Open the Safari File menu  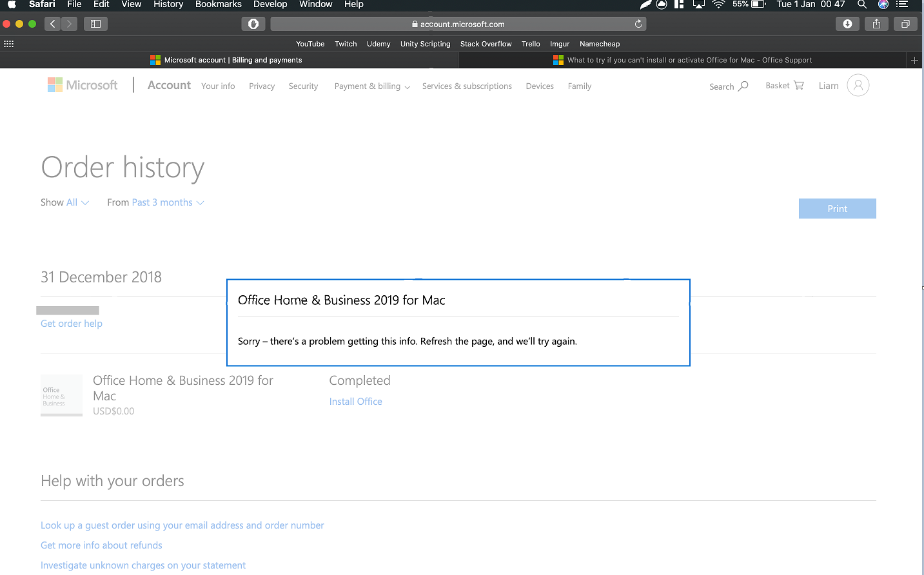[x=74, y=5]
